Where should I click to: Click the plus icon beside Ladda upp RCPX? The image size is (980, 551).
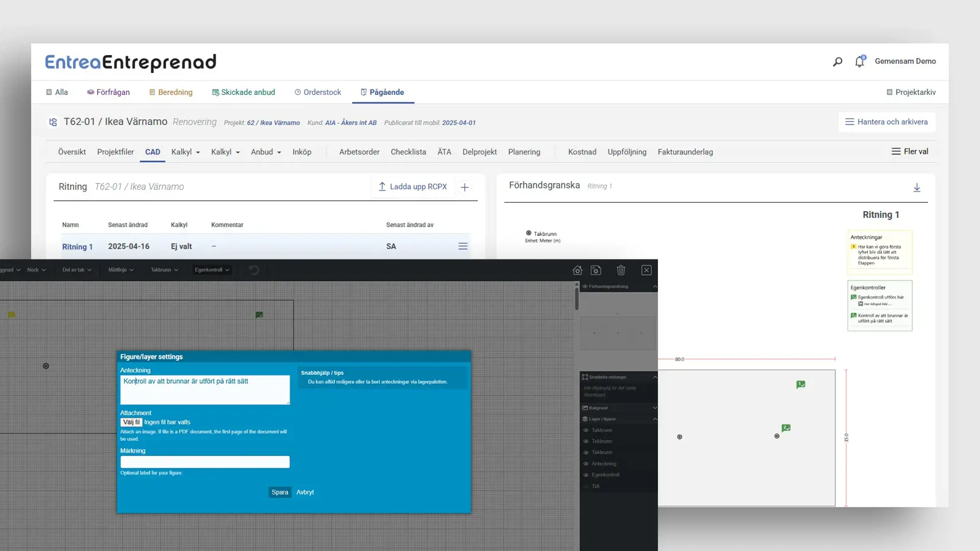pyautogui.click(x=465, y=187)
